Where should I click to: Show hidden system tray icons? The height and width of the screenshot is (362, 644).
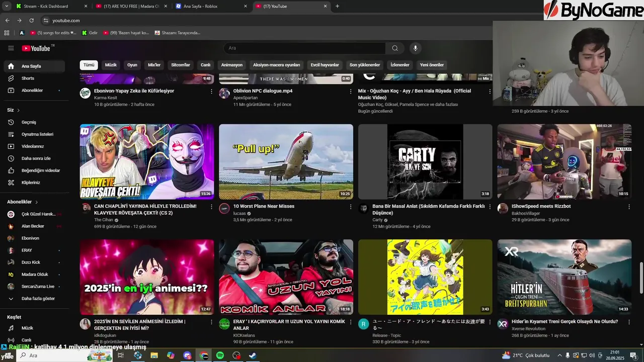point(559,355)
